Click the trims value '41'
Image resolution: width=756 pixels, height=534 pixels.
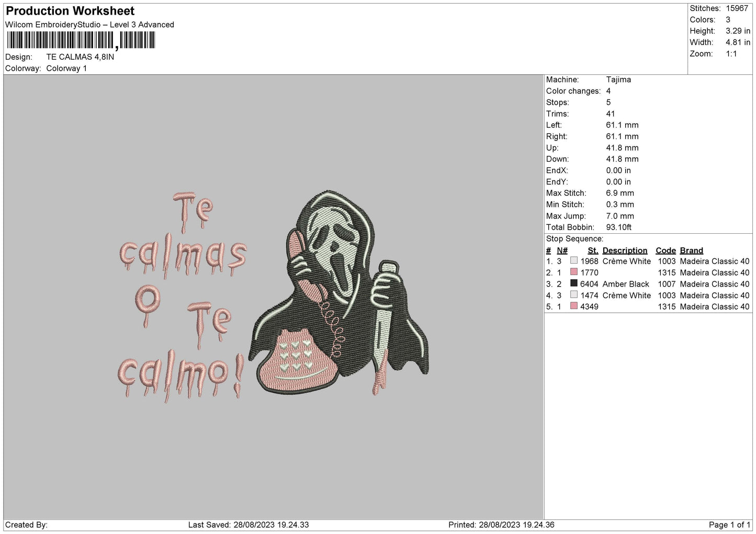pos(611,113)
